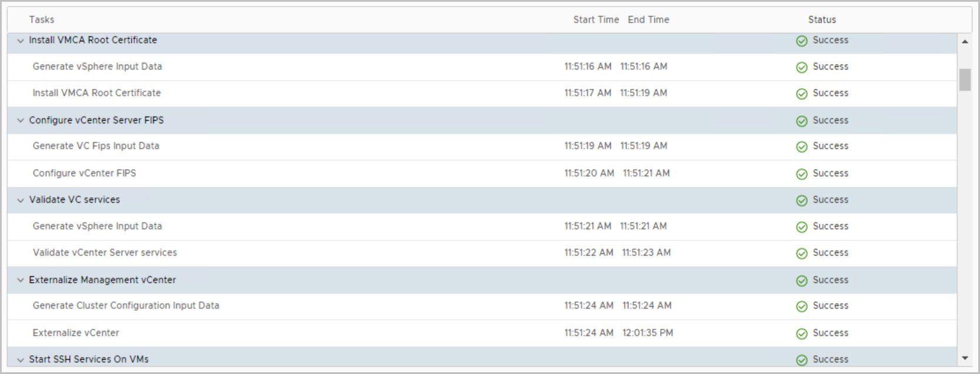Click success icon beside Configure vCenter FIPS task
This screenshot has height=374, width=980.
click(801, 173)
